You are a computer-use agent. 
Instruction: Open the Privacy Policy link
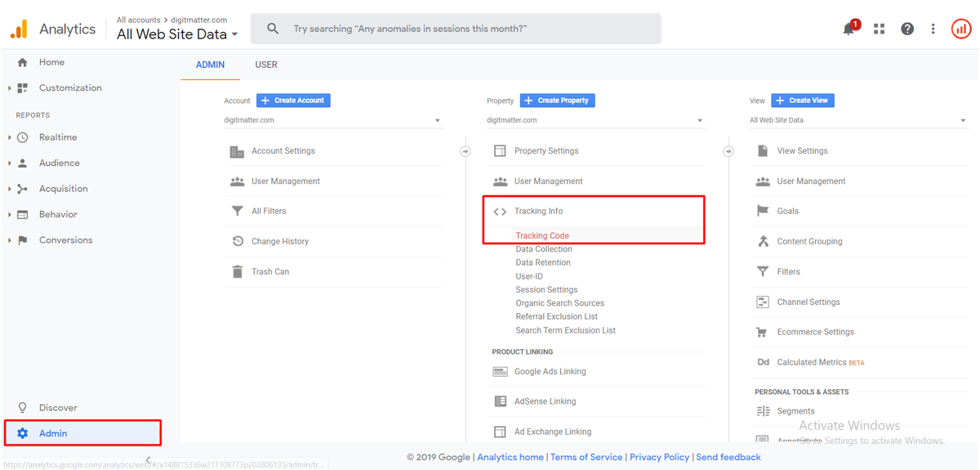point(660,457)
